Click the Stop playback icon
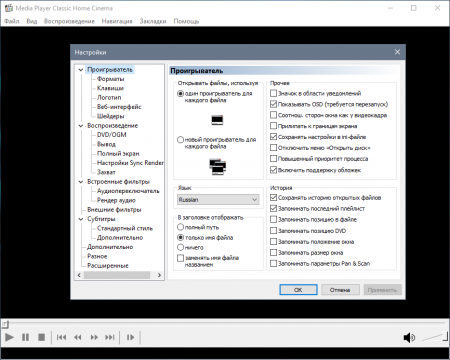Image resolution: width=450 pixels, height=360 pixels. 41,337
